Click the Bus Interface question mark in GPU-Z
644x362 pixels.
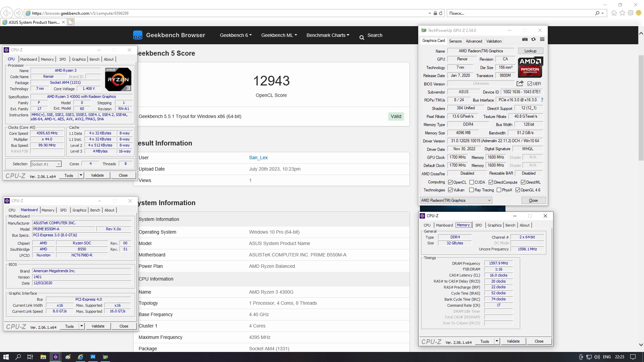pyautogui.click(x=542, y=100)
